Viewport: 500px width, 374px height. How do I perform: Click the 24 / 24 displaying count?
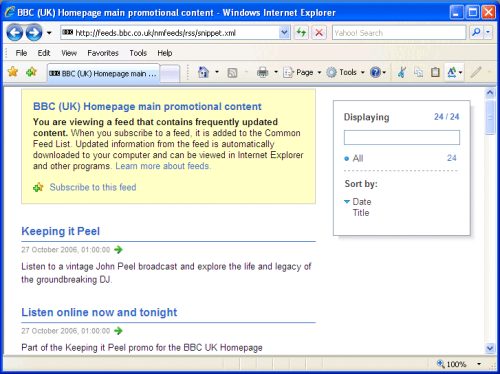(x=446, y=117)
